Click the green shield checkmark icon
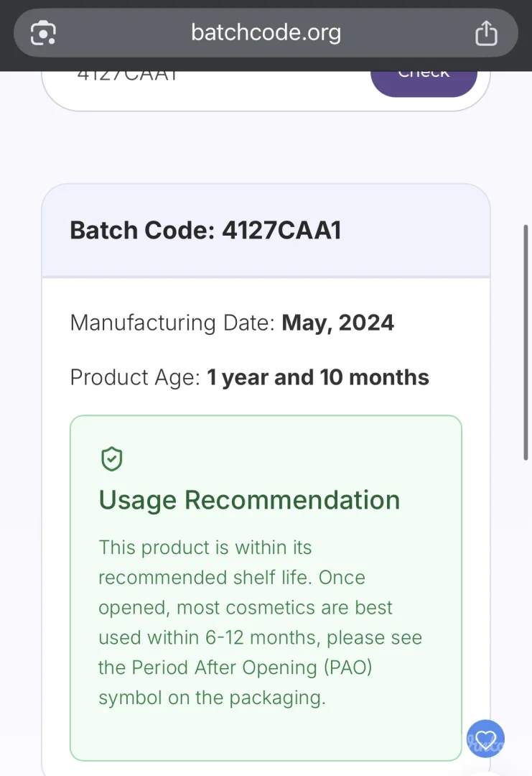The image size is (532, 776). click(111, 459)
